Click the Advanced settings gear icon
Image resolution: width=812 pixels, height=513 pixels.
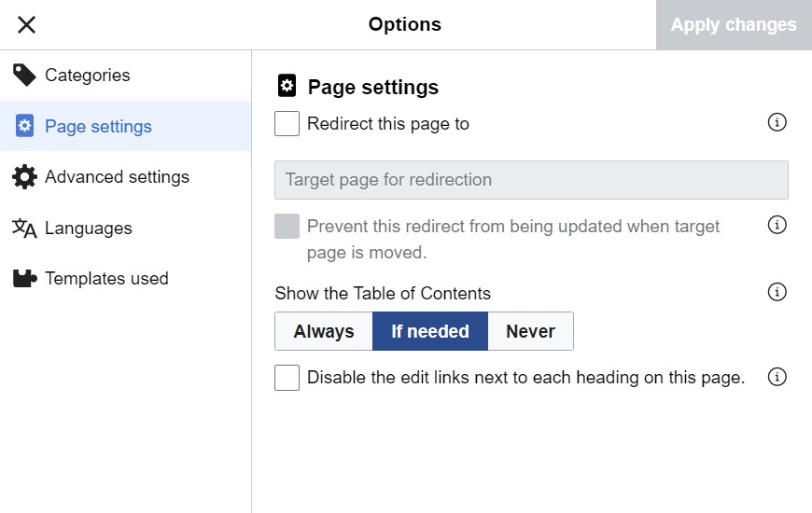pos(25,177)
